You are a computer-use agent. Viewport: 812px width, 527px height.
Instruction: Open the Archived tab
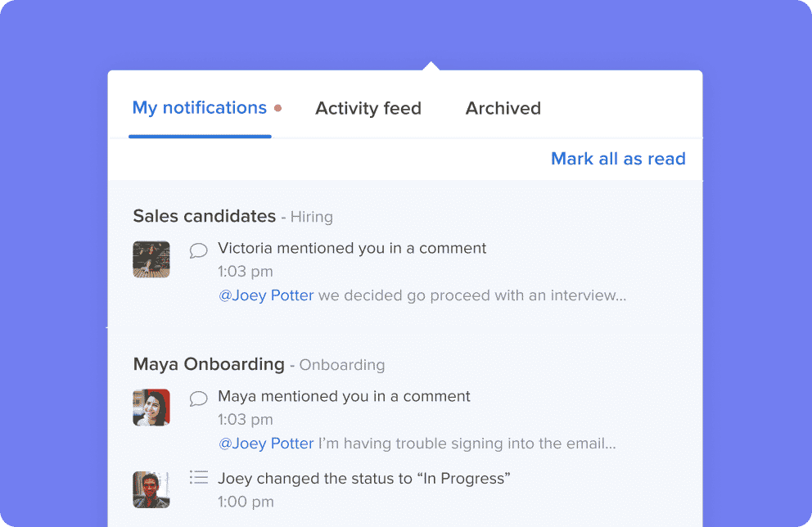(503, 108)
